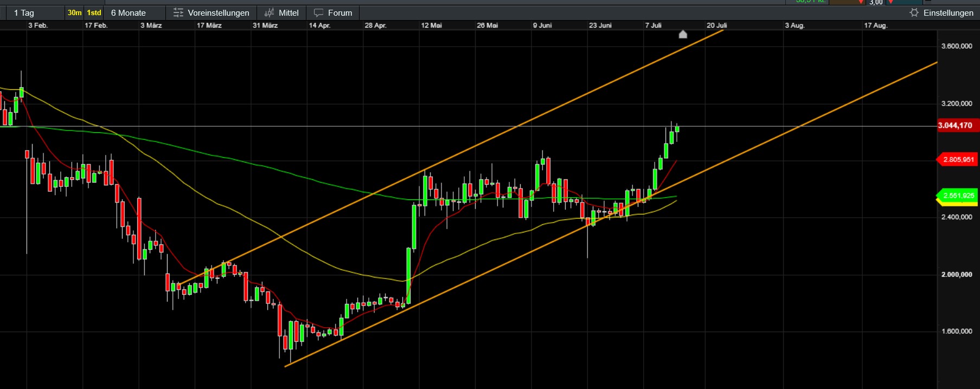Click the 3 März date label
Viewport: 980px width, 389px height.
tap(151, 25)
